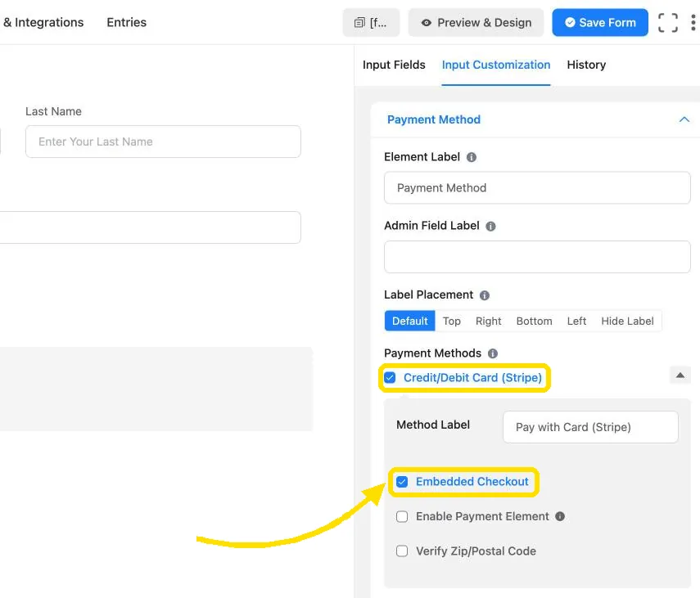Focus the Element Label input field

(537, 187)
